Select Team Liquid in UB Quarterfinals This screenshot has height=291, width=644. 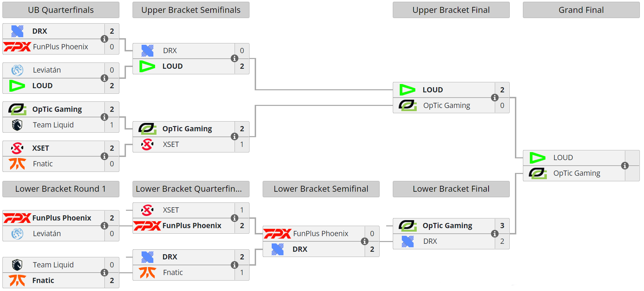click(53, 125)
